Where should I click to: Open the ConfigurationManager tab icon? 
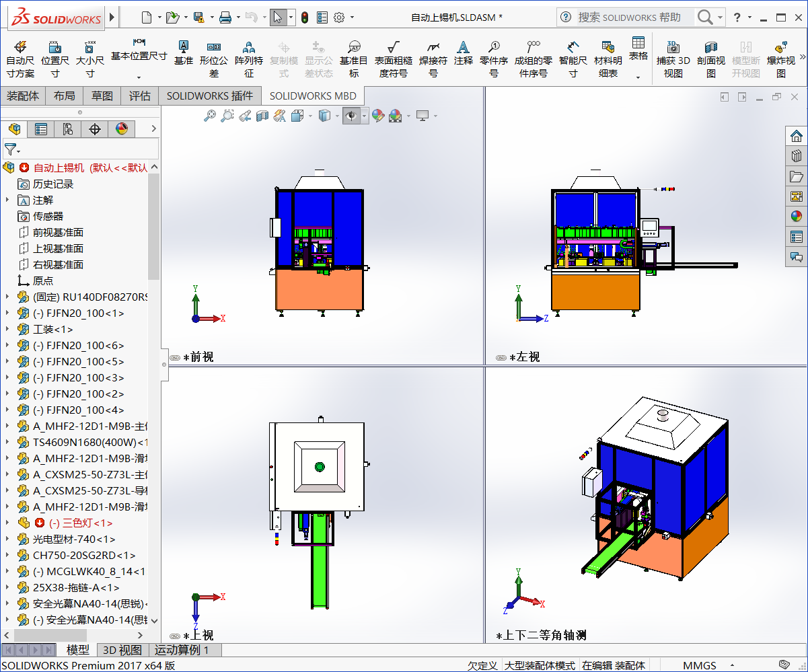click(68, 129)
